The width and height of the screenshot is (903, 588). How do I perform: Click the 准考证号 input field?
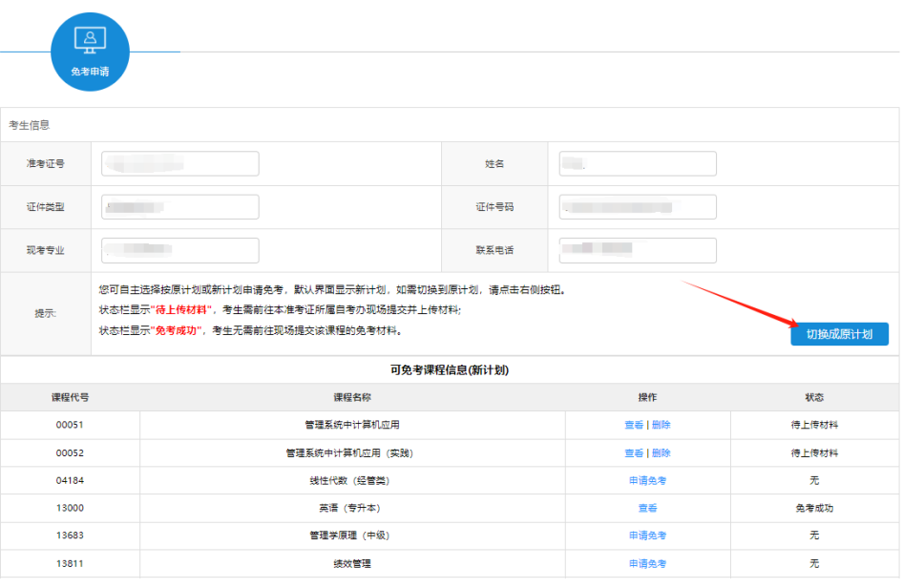pos(179,163)
